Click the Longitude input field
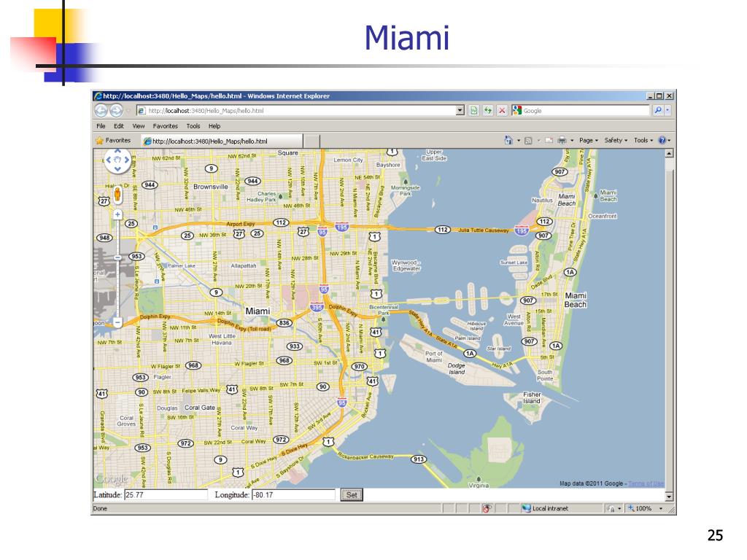The height and width of the screenshot is (560, 747). point(293,495)
